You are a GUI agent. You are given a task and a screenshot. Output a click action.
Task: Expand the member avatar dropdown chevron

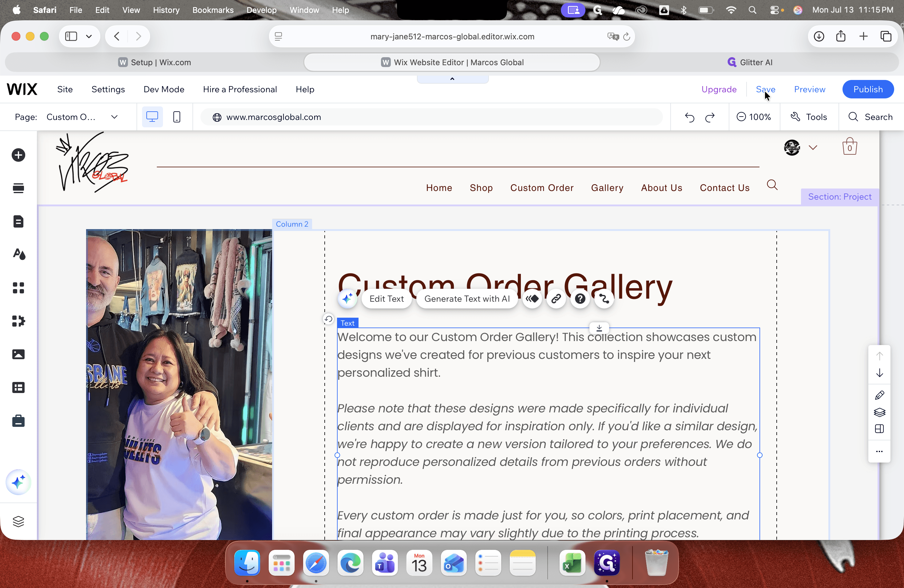pyautogui.click(x=812, y=147)
